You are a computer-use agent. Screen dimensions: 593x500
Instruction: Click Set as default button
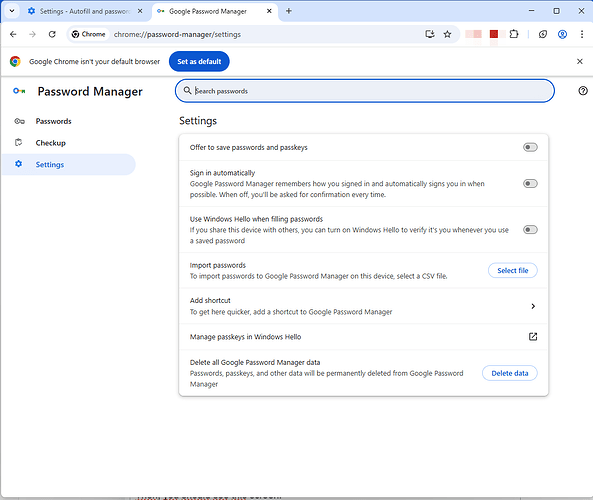pyautogui.click(x=199, y=61)
